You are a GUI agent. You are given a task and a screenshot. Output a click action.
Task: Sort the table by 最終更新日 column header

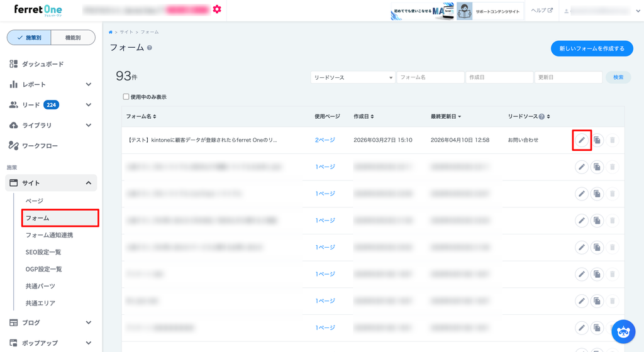pos(445,117)
